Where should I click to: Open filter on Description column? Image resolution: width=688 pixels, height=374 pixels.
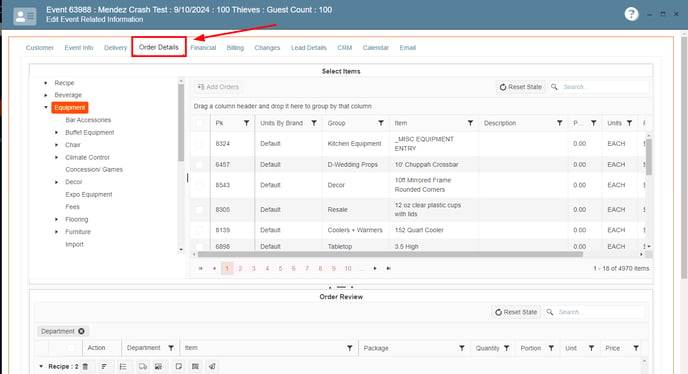point(559,123)
